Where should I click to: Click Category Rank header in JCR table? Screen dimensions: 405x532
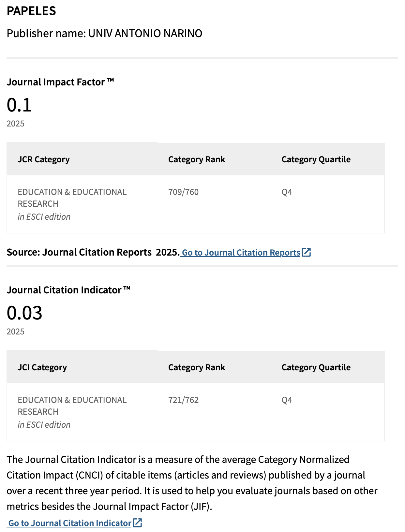(197, 159)
